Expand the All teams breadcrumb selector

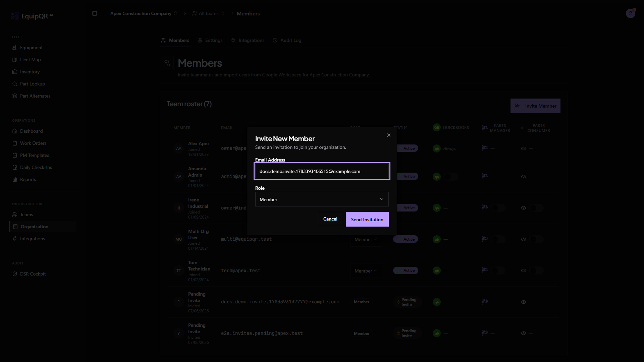[208, 13]
